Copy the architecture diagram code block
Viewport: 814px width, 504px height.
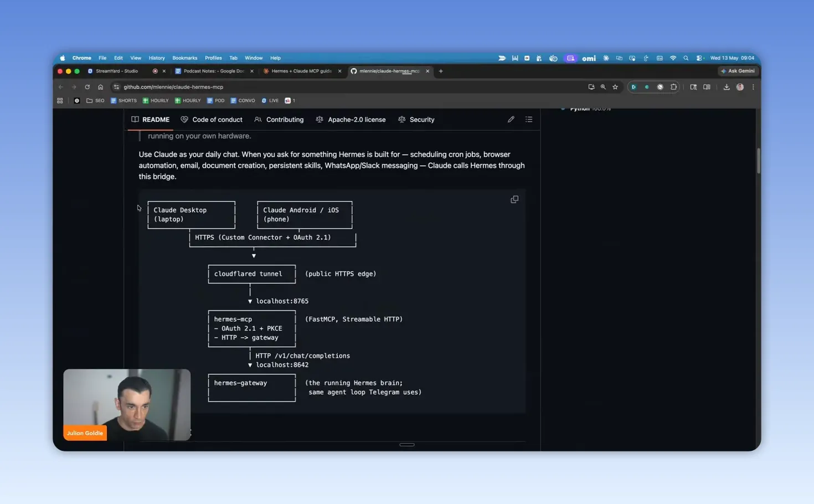(514, 199)
